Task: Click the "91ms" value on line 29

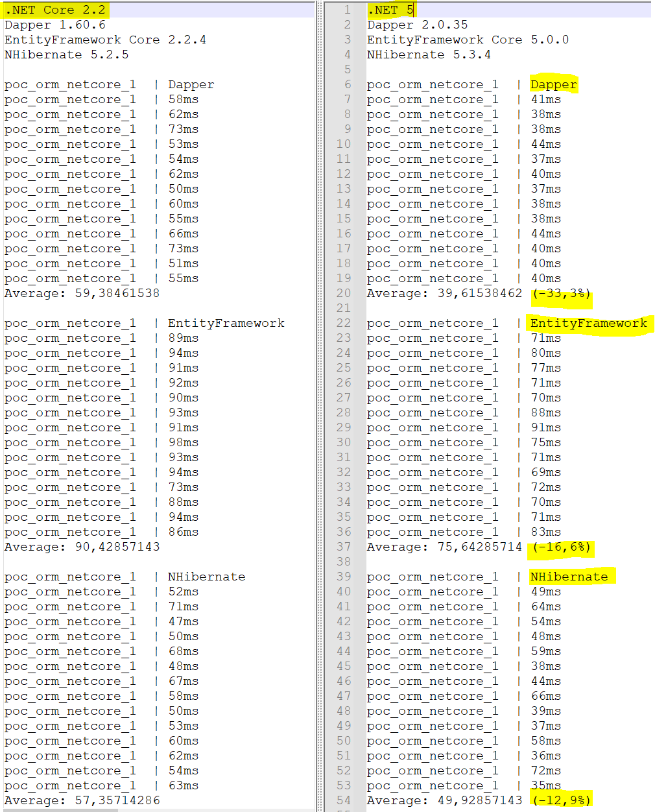Action: tap(546, 427)
